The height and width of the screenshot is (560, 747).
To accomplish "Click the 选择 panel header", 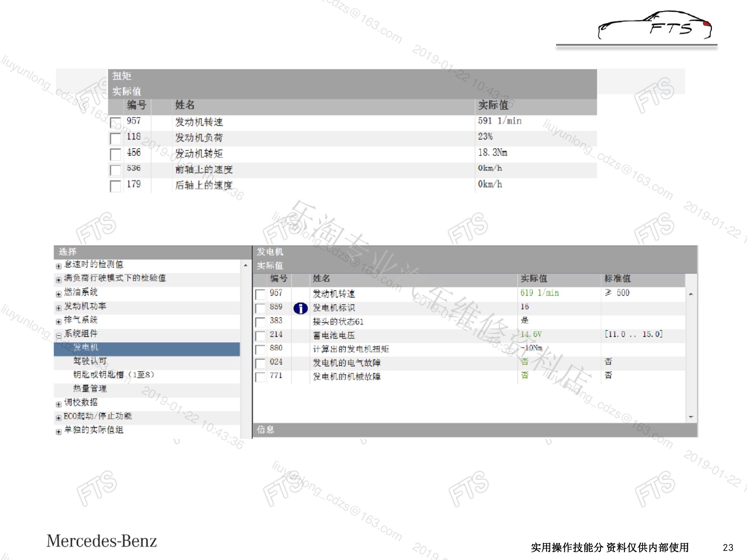I will point(153,252).
